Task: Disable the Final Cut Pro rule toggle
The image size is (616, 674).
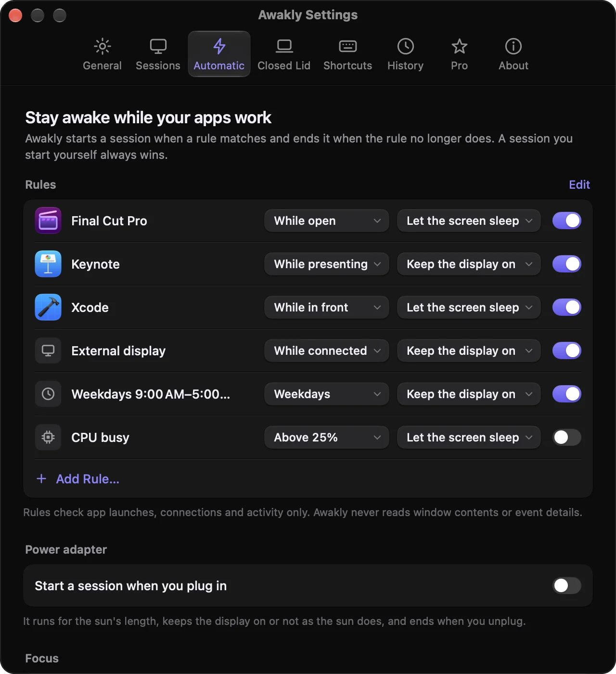Action: click(x=566, y=220)
